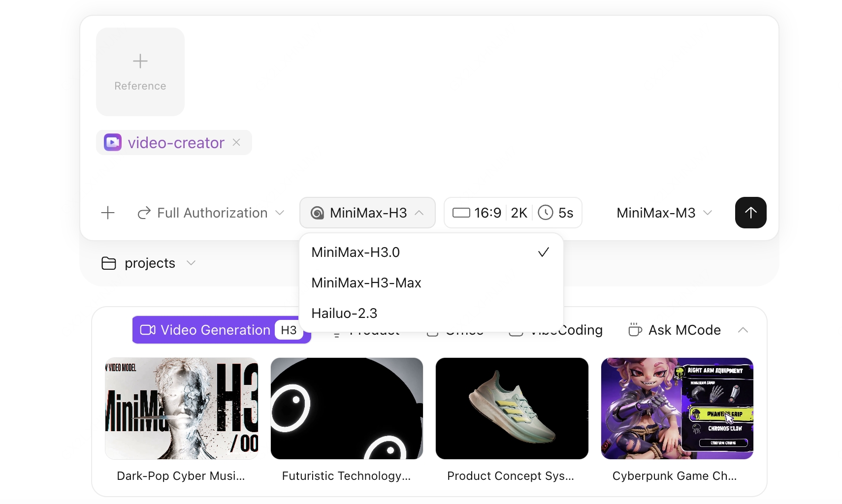
Task: Select the 16:9 aspect ratio setting
Action: coord(477,213)
